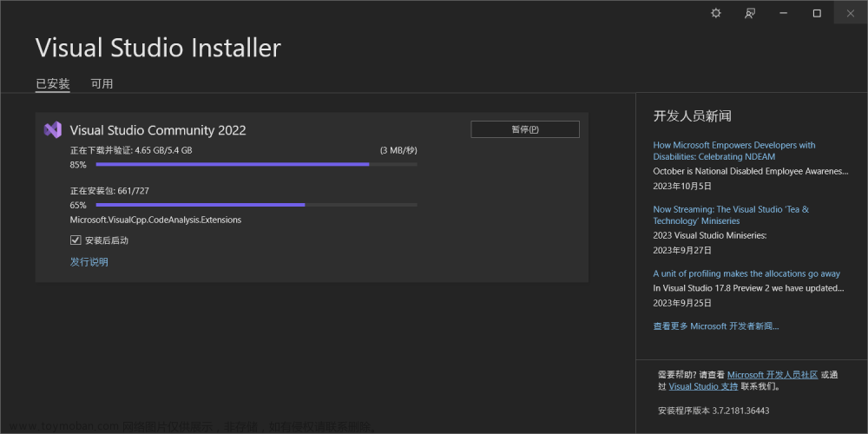Screen dimensions: 868x434
Task: Switch to the 已安装 tab
Action: tap(53, 84)
